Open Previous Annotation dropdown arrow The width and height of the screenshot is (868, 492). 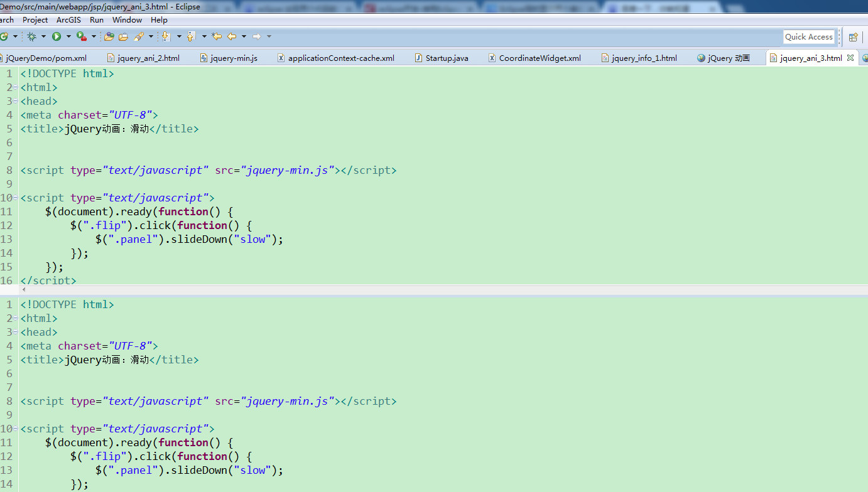(x=204, y=36)
